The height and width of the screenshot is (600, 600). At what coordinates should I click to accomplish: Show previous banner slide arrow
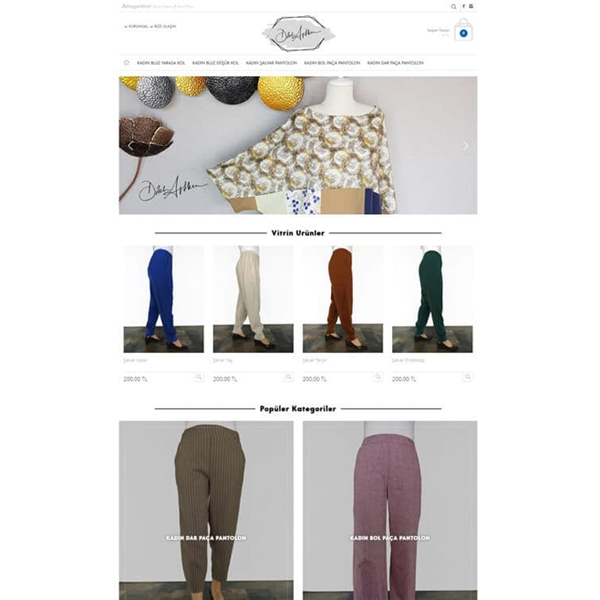130,145
